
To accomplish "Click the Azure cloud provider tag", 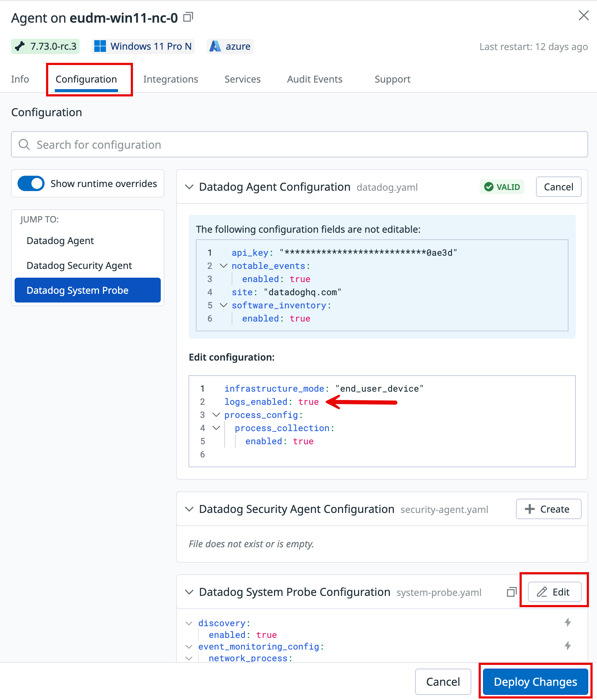I will [230, 46].
